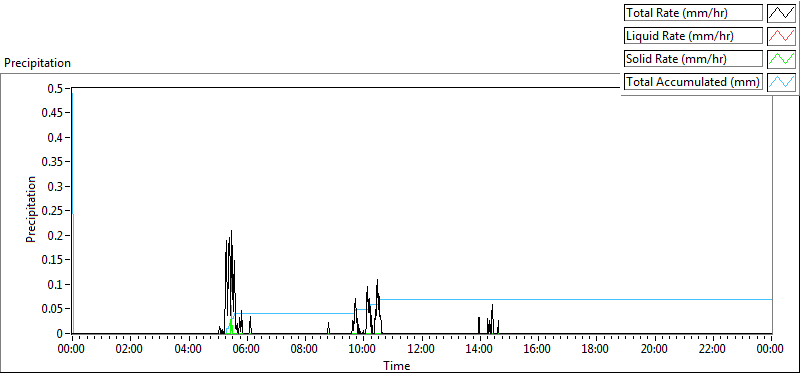Image resolution: width=800 pixels, height=373 pixels.
Task: Click the blue Total Accumulated plot icon
Action: pyautogui.click(x=782, y=82)
